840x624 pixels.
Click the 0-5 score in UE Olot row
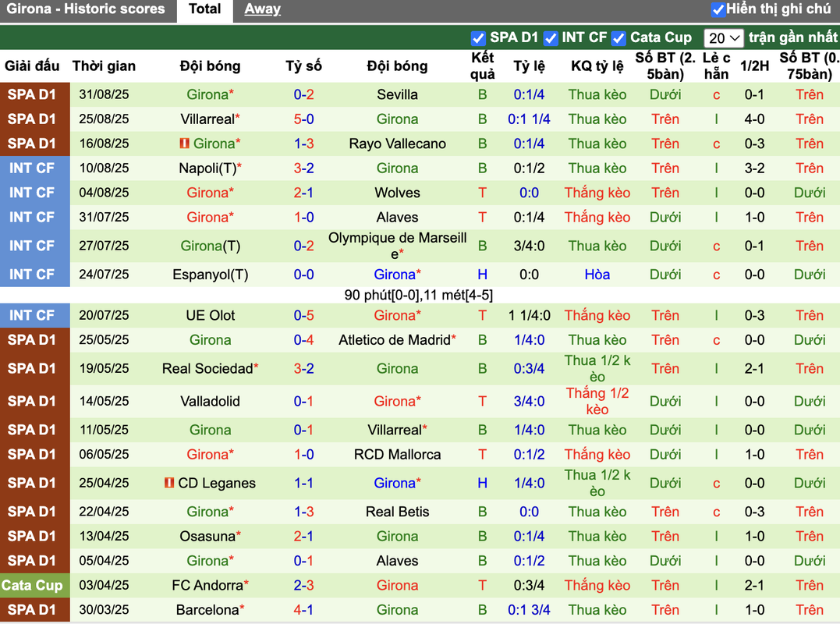coord(303,315)
